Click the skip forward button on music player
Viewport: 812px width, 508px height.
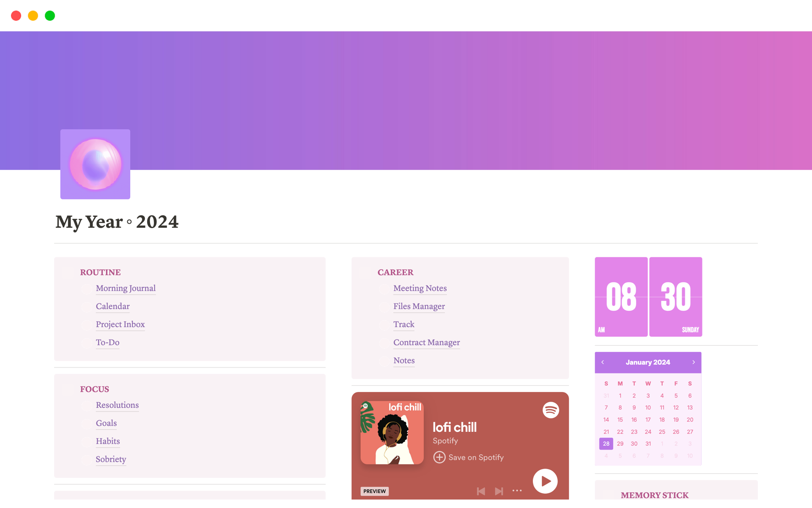pyautogui.click(x=499, y=491)
